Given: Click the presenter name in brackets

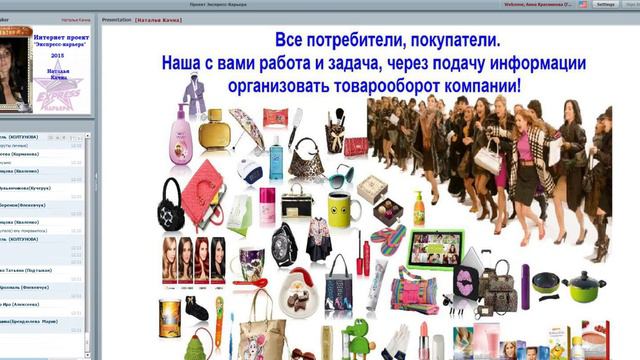Looking at the screenshot, I should [158, 20].
